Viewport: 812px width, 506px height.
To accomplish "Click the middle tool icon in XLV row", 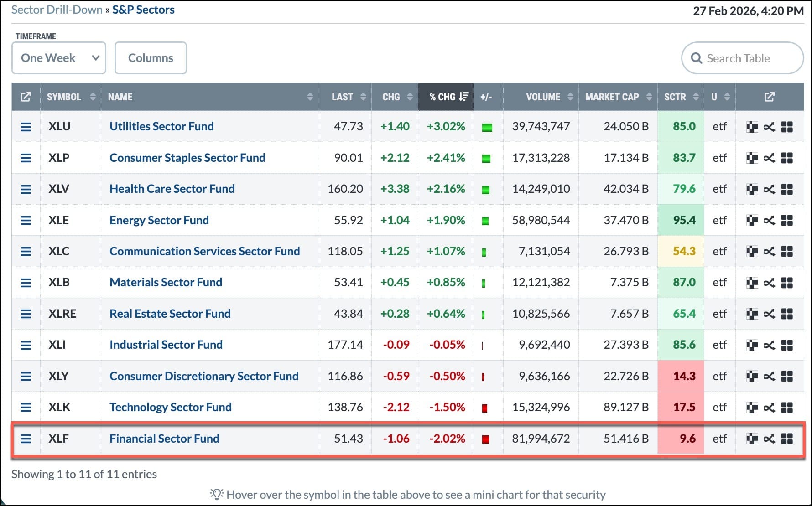I will click(x=769, y=189).
